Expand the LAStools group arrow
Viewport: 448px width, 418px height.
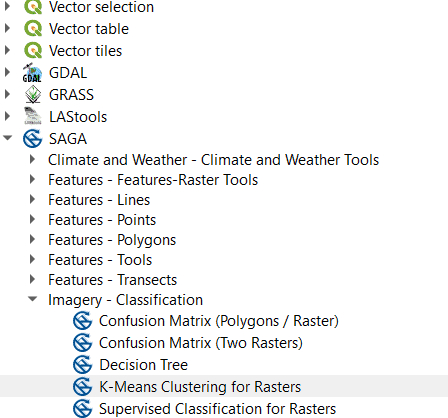(x=7, y=116)
